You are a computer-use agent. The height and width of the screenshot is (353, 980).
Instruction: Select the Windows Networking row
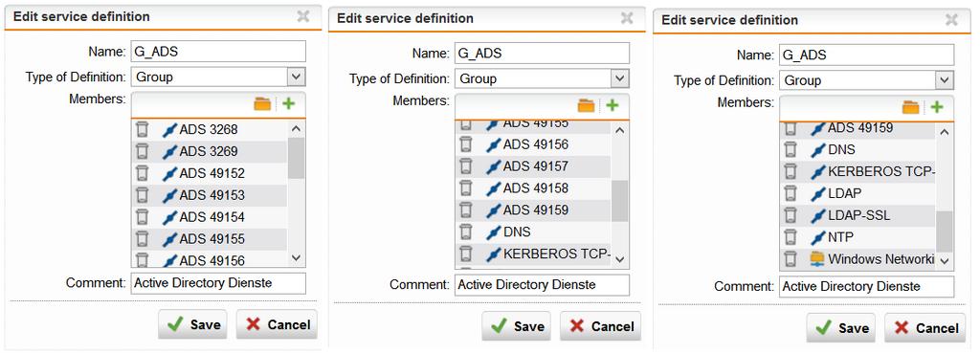click(858, 258)
